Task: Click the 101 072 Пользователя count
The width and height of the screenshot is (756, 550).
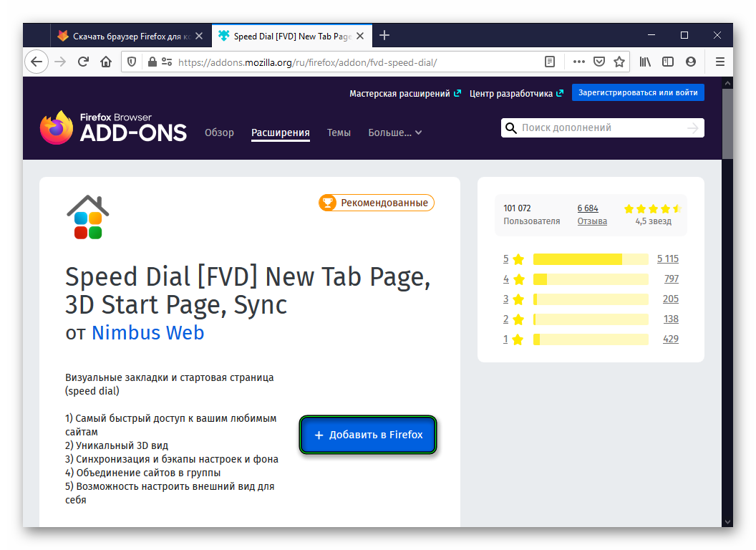Action: tap(531, 215)
